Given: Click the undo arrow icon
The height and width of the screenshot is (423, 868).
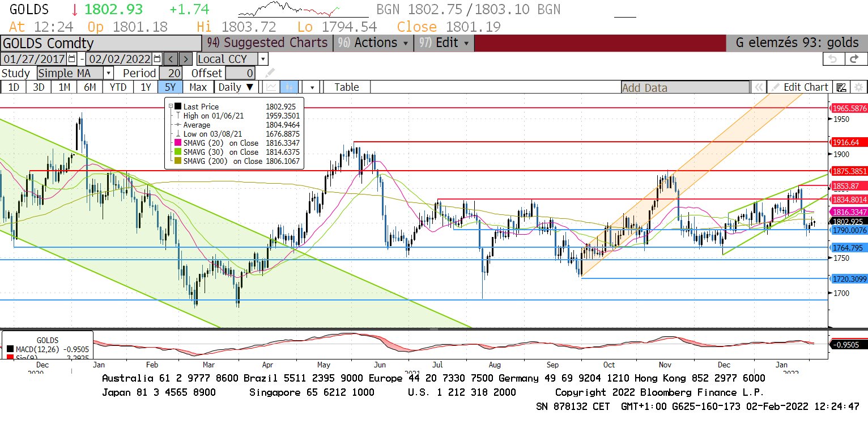Looking at the screenshot, I should (x=833, y=59).
